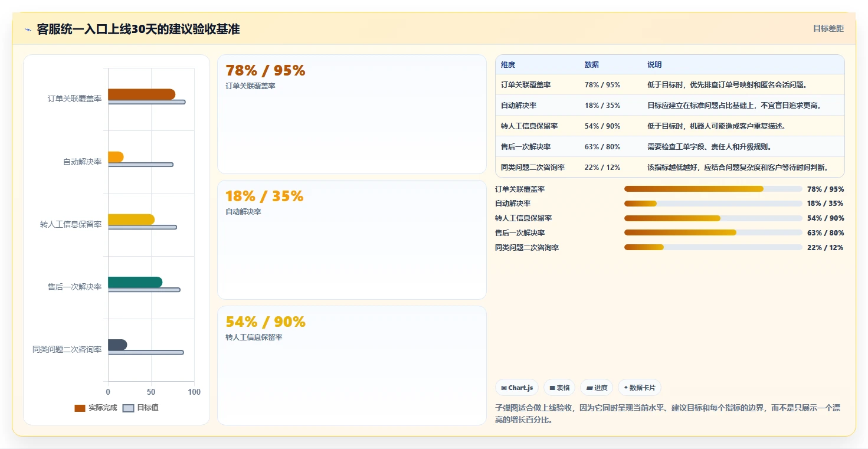Click the x-axis tick value 50
Screen dimensions: 868x449
point(151,392)
